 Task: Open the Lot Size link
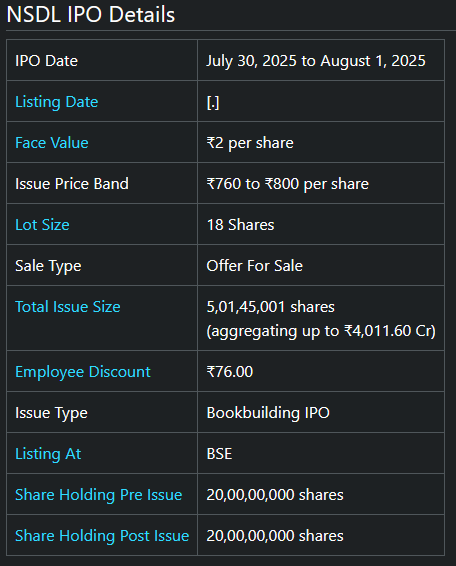click(42, 225)
